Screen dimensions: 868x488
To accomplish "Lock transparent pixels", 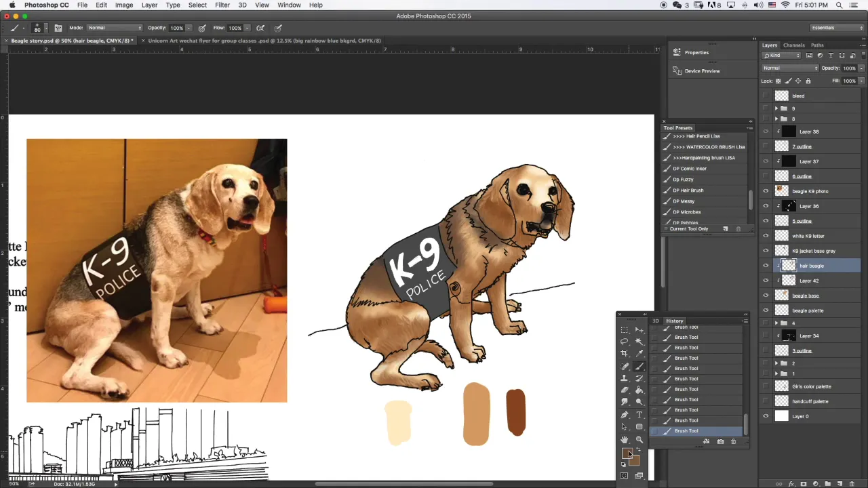I will coord(778,81).
